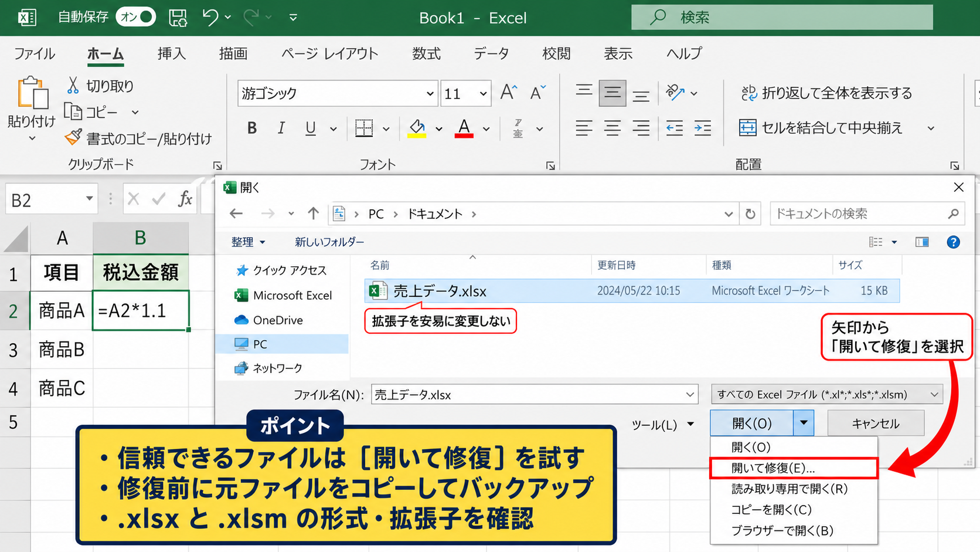Viewport: 980px width, 552px height.
Task: Switch to the 描画 ribbon tab
Action: (x=233, y=53)
